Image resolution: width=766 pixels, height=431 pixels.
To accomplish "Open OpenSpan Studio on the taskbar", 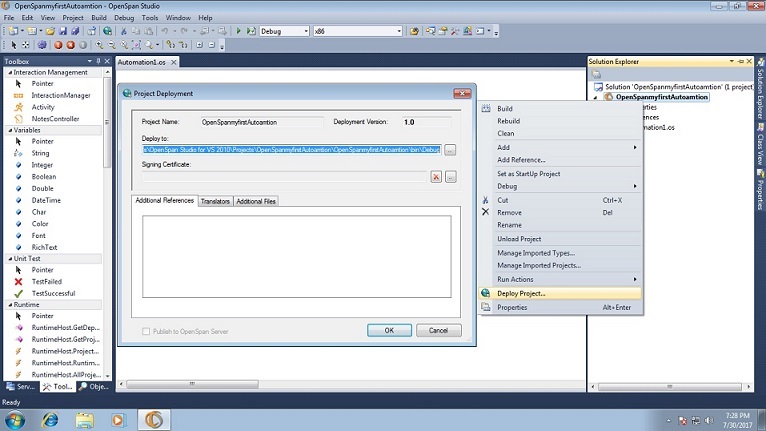I will click(x=154, y=420).
